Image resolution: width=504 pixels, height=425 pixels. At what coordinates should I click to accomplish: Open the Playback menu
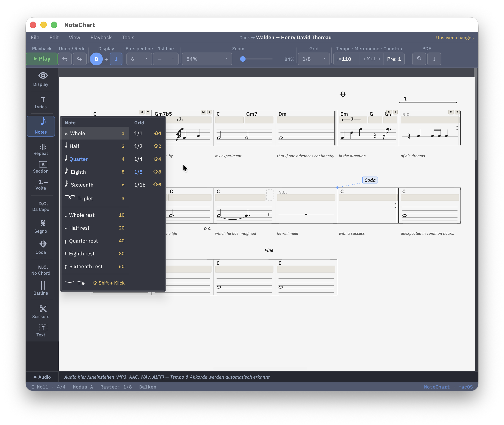(x=101, y=38)
